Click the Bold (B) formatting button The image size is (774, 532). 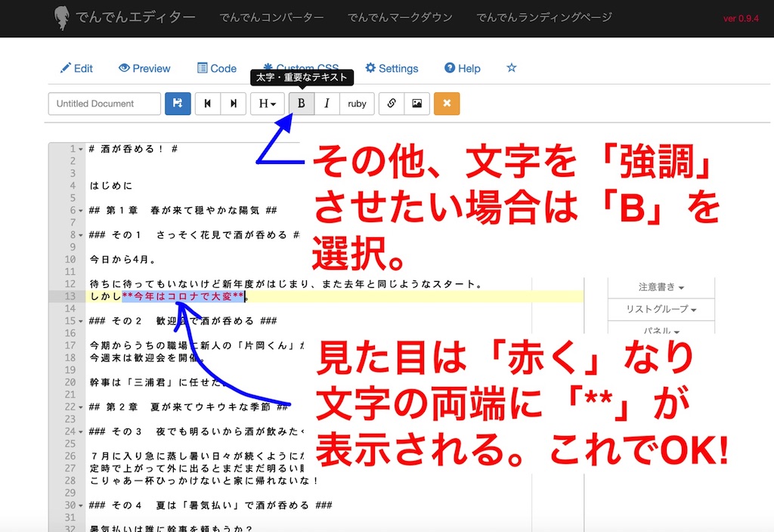pos(302,104)
